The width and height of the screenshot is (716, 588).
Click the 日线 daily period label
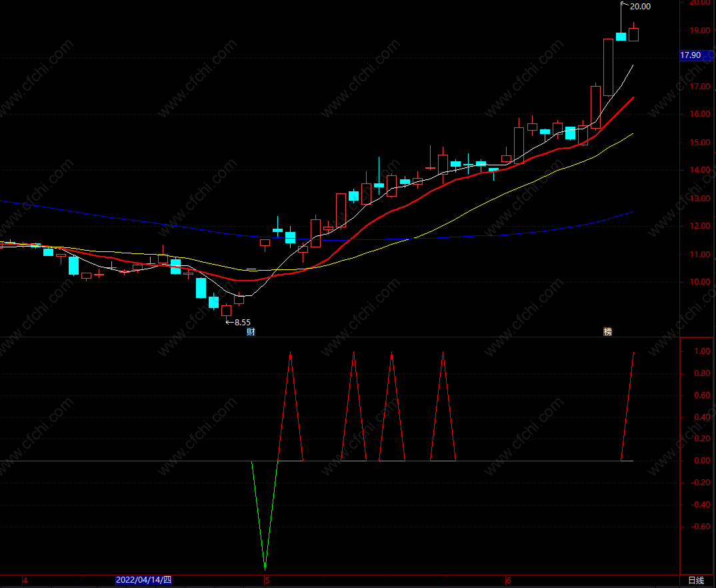(x=696, y=580)
